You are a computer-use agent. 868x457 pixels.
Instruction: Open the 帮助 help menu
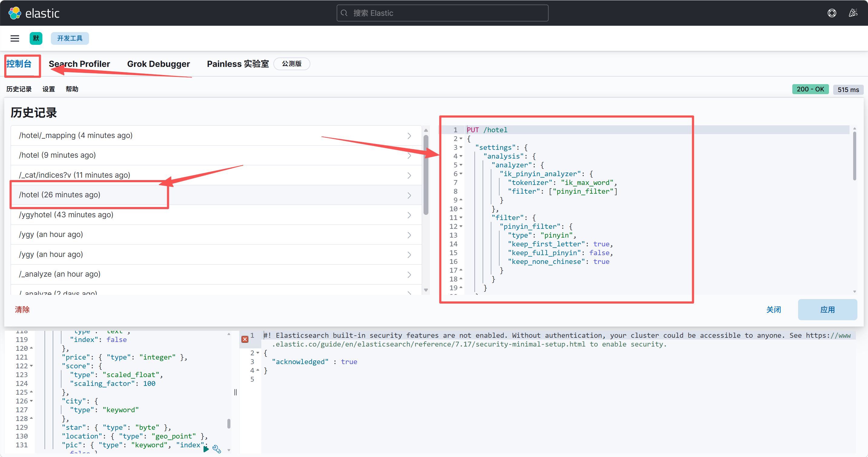click(72, 89)
